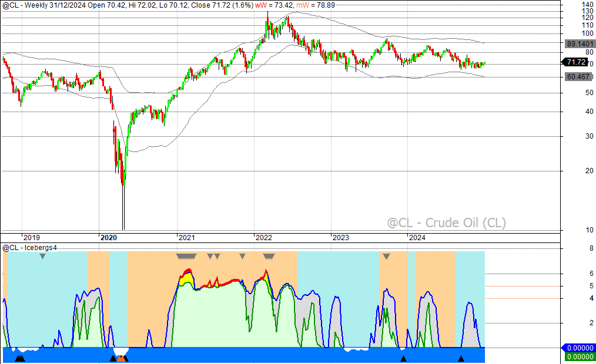Select the 60.467 lower band price label
This screenshot has height=364, width=596.
pyautogui.click(x=578, y=77)
